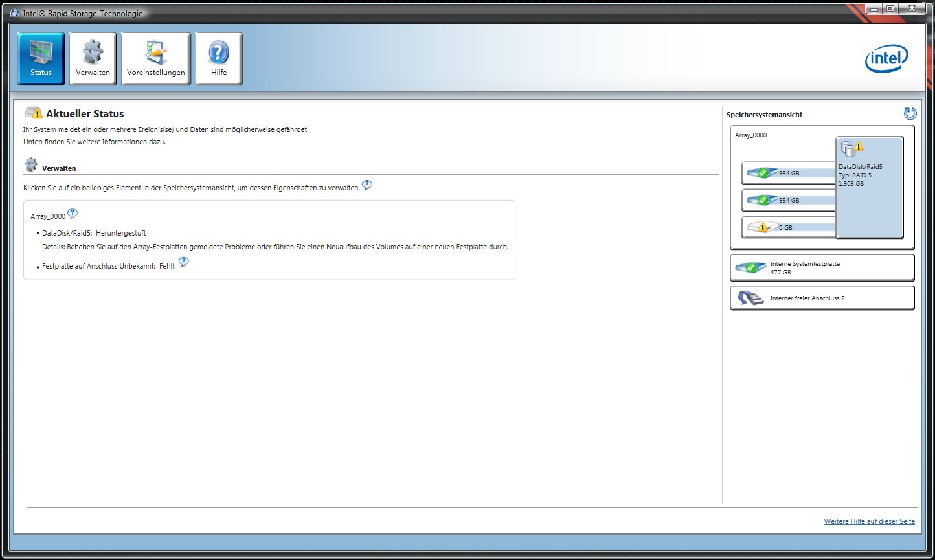Open 'Weitere Hilfe auf dieser Seite' link

pos(869,521)
